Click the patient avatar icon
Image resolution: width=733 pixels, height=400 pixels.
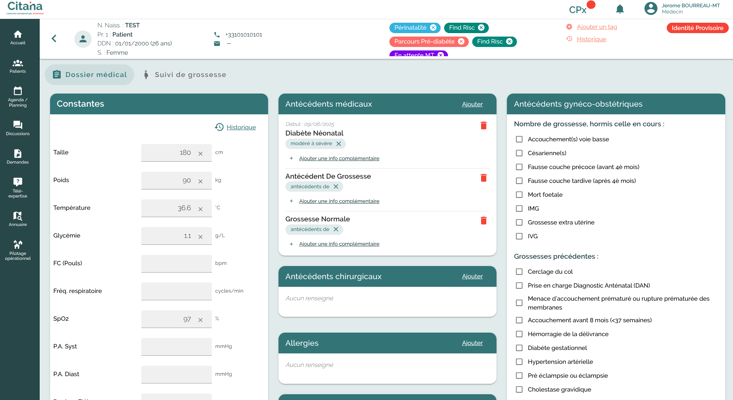pyautogui.click(x=83, y=39)
